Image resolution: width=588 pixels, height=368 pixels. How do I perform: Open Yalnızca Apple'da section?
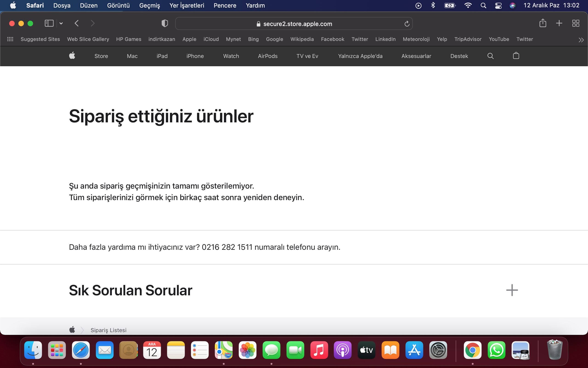360,56
